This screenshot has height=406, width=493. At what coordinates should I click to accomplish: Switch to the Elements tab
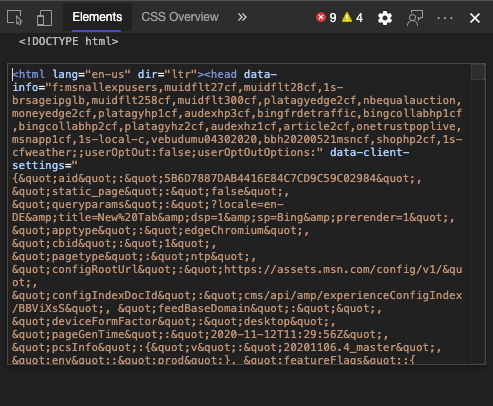[x=97, y=17]
